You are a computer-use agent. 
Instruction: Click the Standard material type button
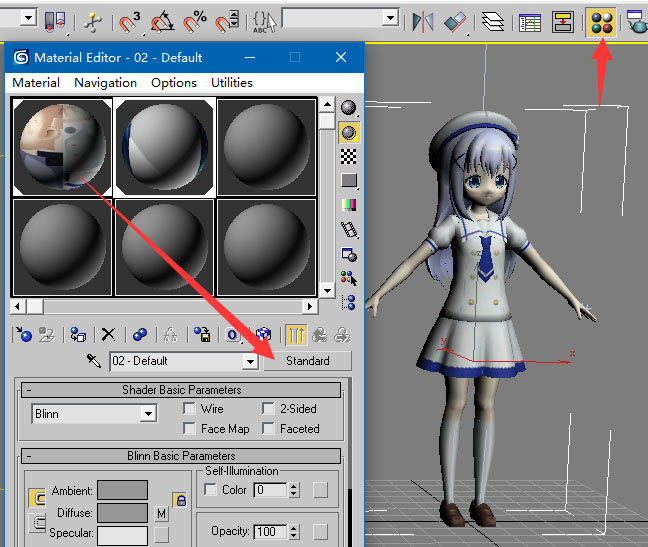[308, 361]
